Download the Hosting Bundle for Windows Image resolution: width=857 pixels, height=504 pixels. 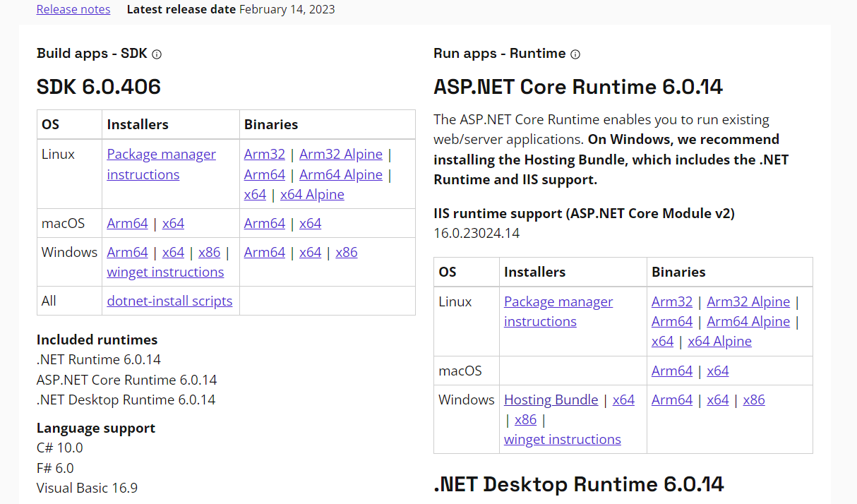pyautogui.click(x=551, y=399)
